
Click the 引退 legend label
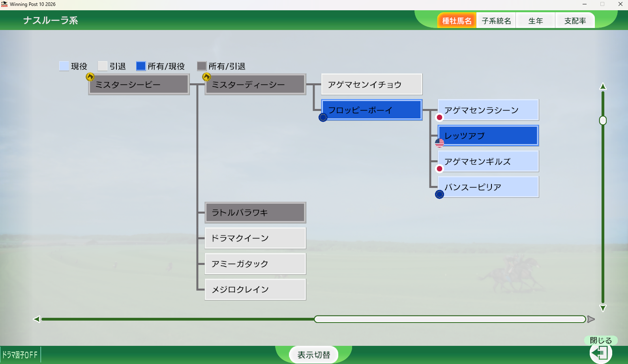point(118,66)
